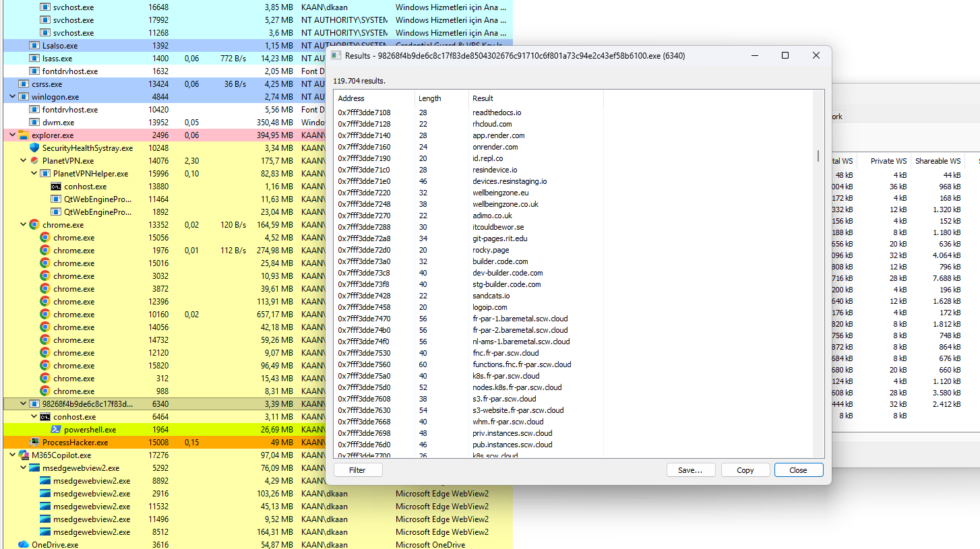Click the OneDrive.exe cloud icon

(x=24, y=544)
